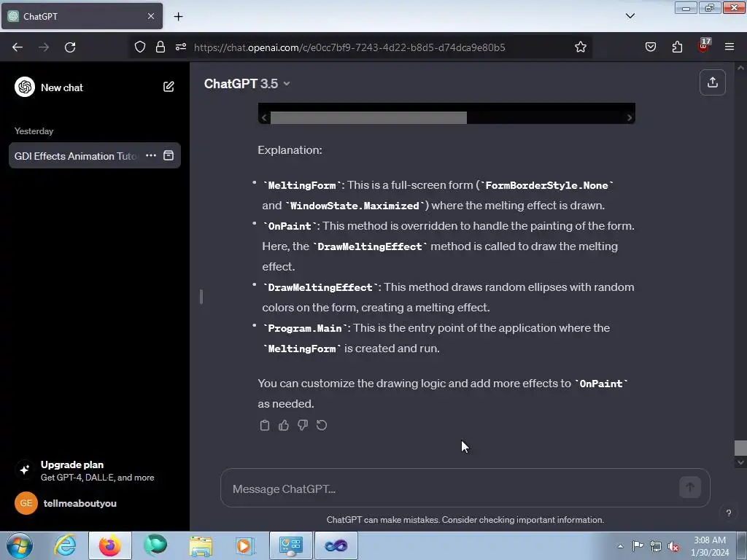Share this chat using the upload icon

(x=712, y=82)
